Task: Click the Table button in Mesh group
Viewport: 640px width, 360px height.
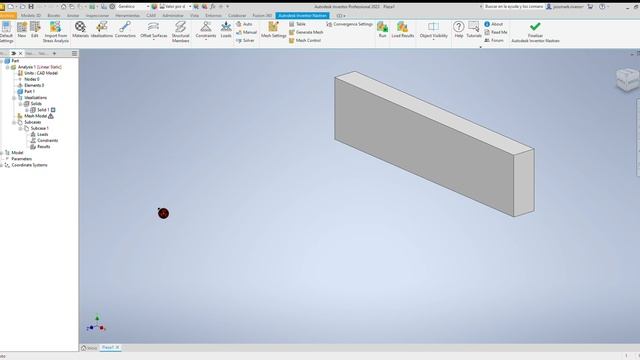Action: tap(297, 24)
